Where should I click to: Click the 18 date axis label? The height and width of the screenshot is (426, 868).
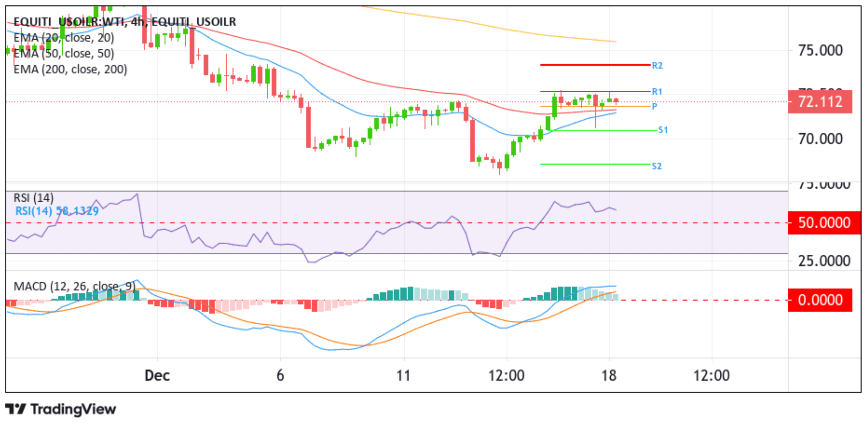coord(609,375)
